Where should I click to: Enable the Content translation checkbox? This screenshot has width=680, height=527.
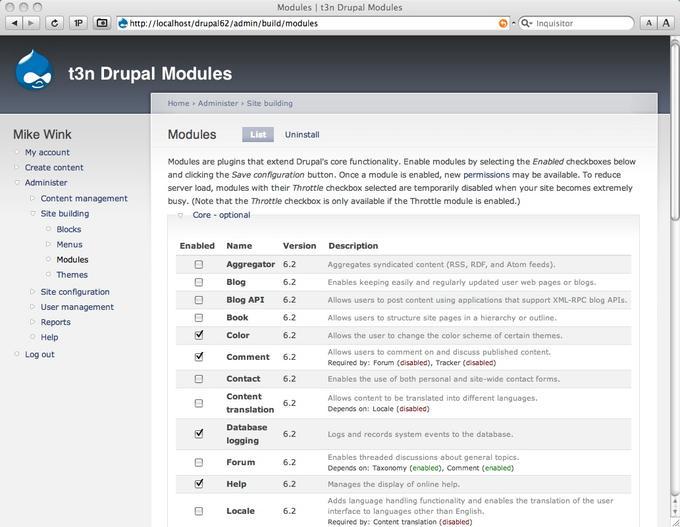pos(199,403)
